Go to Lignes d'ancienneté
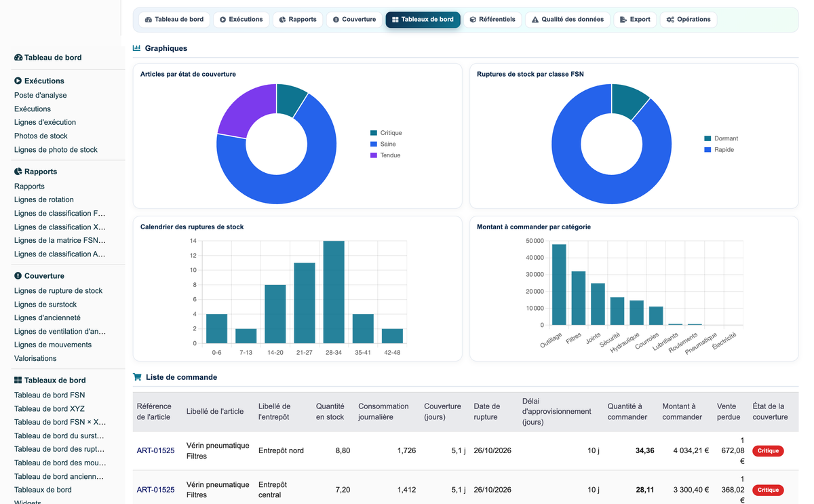Viewport: 814px width, 504px height. pos(47,318)
